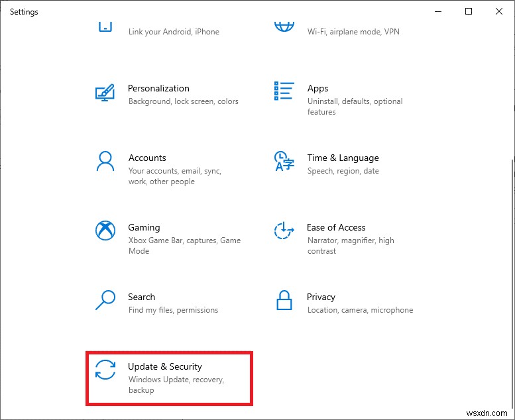Click the Apps list icon
Viewport: 515px width, 420px height.
[x=284, y=91]
